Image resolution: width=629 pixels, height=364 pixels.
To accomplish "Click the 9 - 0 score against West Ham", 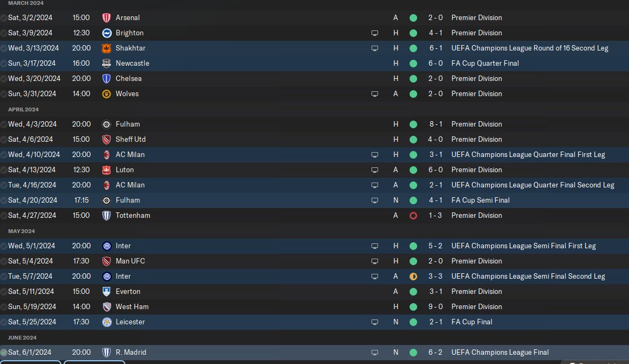I will coord(435,307).
